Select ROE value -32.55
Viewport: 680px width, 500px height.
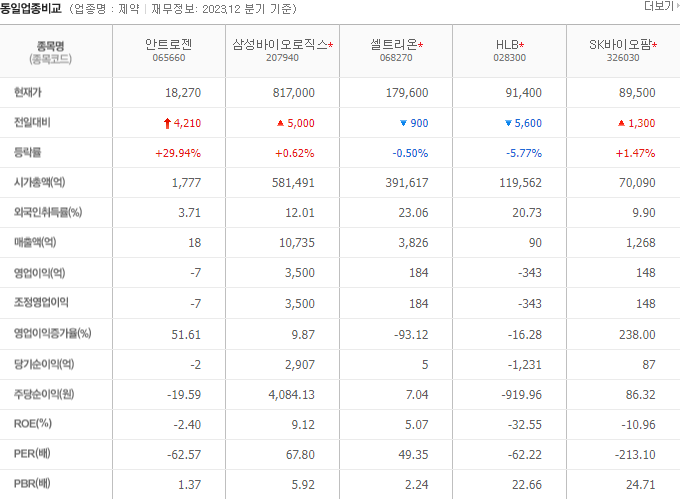(525, 425)
